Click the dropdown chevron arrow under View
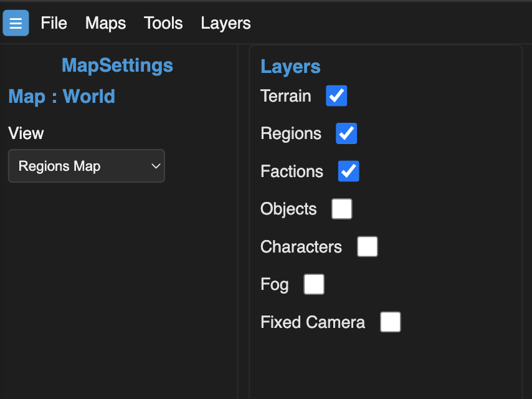The height and width of the screenshot is (399, 532). (156, 166)
